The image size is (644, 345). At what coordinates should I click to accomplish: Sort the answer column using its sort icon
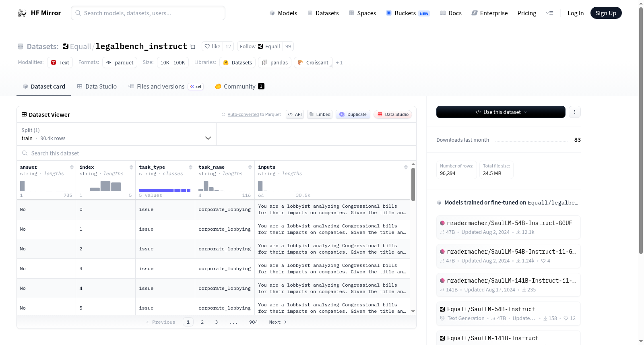pyautogui.click(x=72, y=167)
